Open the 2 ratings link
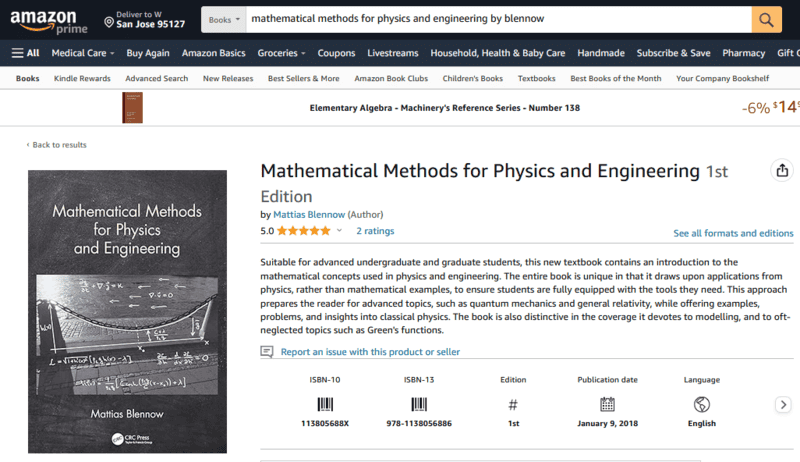Screen dimensions: 800x462 point(375,231)
